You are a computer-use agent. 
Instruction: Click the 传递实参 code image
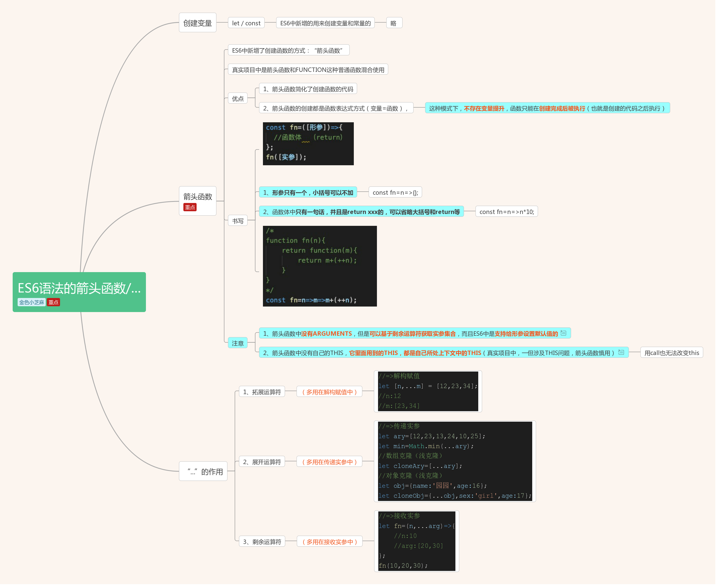[458, 464]
